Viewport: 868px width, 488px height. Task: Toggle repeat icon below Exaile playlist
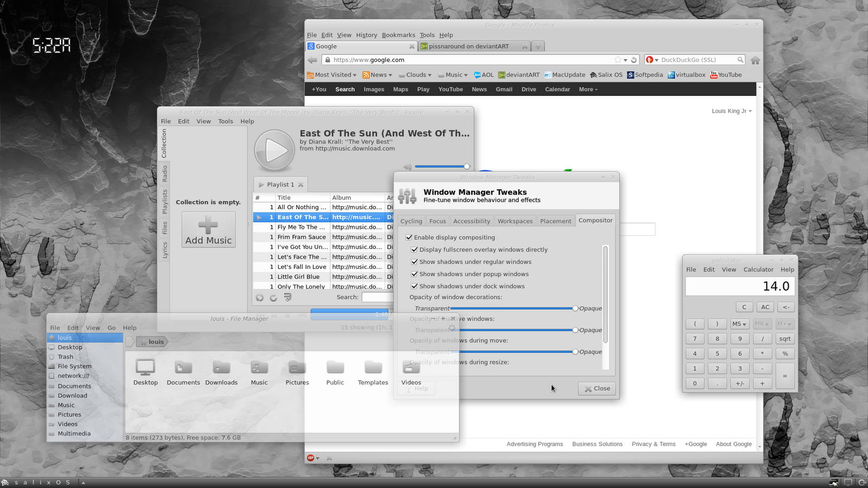273,298
